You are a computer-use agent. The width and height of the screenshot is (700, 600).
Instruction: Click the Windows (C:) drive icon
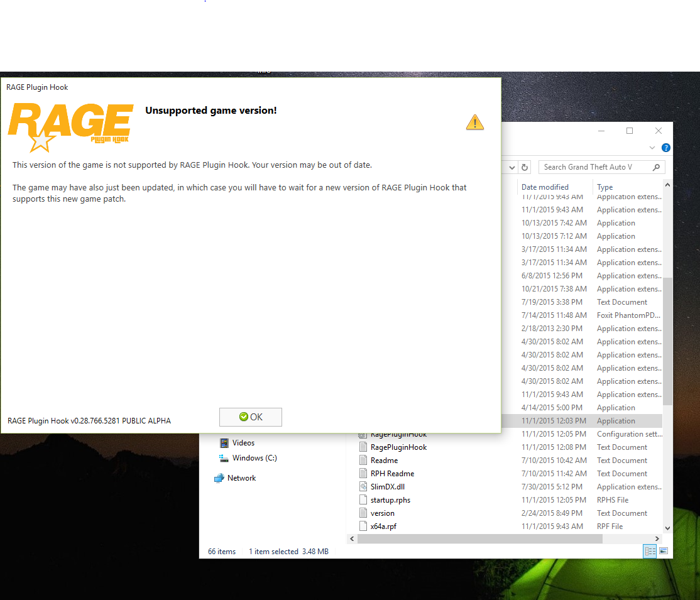tap(224, 458)
